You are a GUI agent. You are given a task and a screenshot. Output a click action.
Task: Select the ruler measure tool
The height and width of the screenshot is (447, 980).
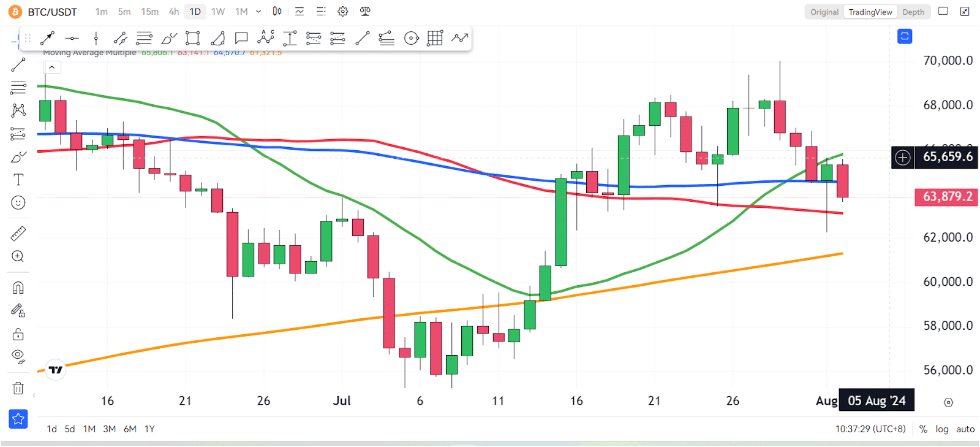(18, 234)
